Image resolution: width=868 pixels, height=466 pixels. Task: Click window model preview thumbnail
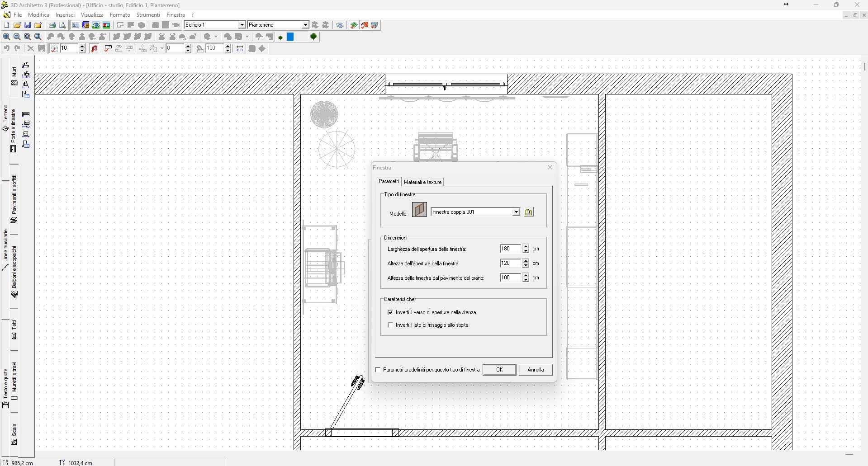pos(419,210)
